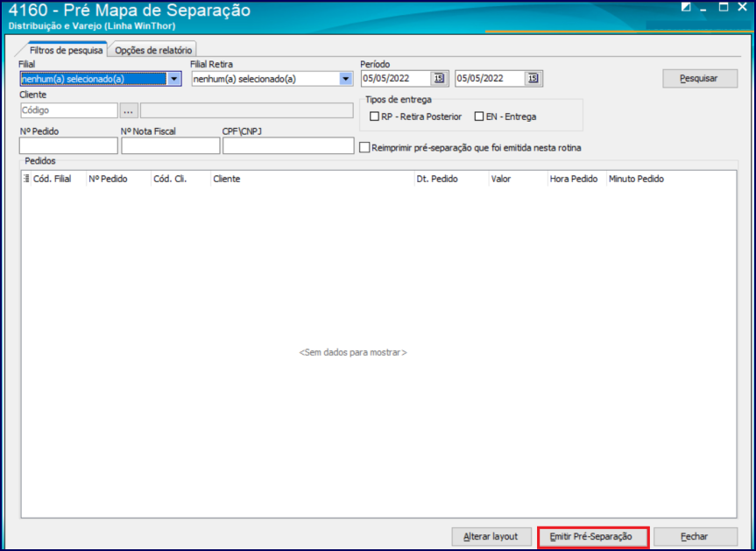
Task: Click the Cliente lookup ellipsis button
Action: [x=128, y=110]
